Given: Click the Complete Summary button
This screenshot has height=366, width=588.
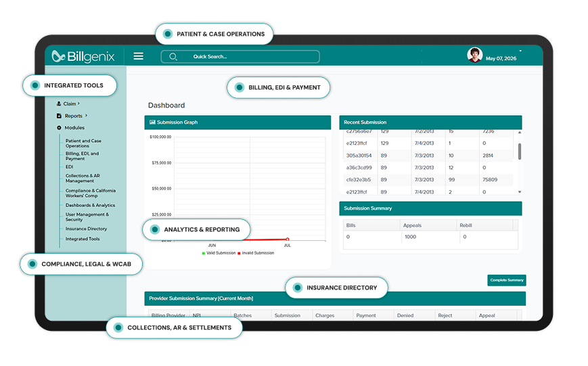Looking at the screenshot, I should tap(507, 280).
